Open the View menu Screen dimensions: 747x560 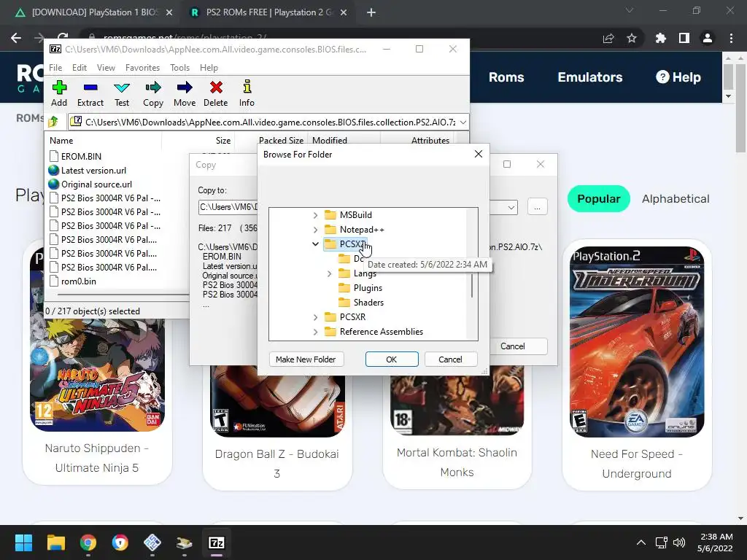tap(106, 68)
